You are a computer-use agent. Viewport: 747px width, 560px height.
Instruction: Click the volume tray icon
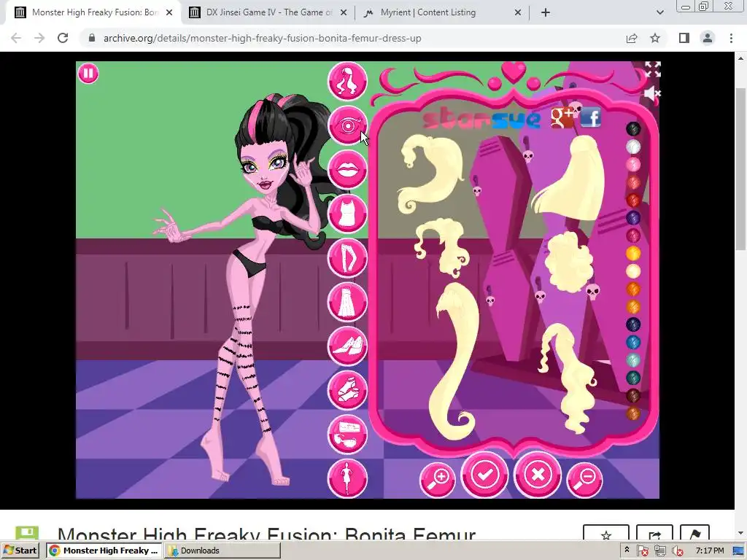[677, 551]
